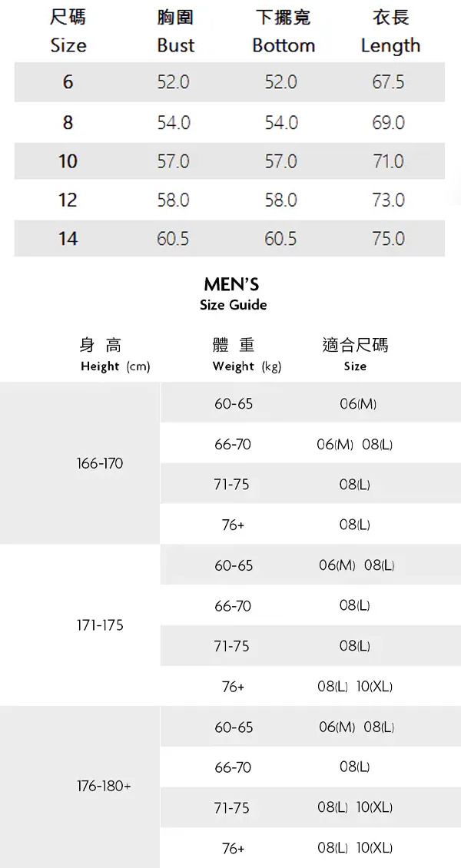Image resolution: width=461 pixels, height=868 pixels.
Task: Click the 衣長 Length column header
Action: click(390, 31)
